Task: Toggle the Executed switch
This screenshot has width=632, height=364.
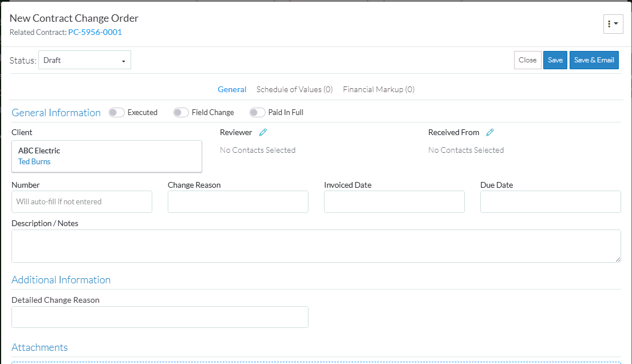Action: (x=117, y=113)
